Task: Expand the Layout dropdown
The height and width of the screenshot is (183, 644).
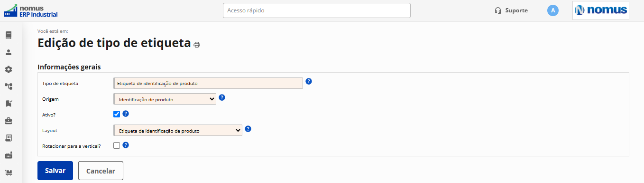Action: click(178, 130)
